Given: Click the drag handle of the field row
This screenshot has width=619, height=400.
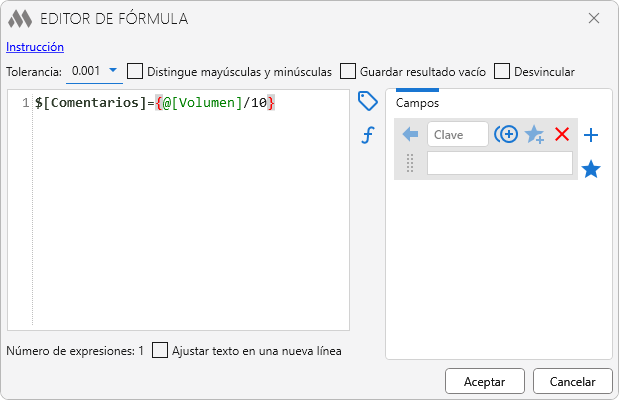Looking at the screenshot, I should click(409, 164).
